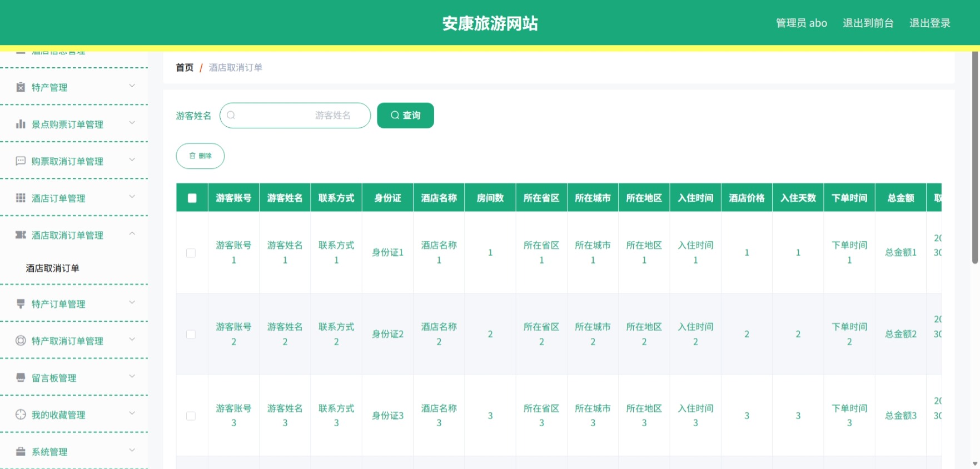This screenshot has width=980, height=469.
Task: Click the 留言板管理 icon in sidebar
Action: click(21, 378)
